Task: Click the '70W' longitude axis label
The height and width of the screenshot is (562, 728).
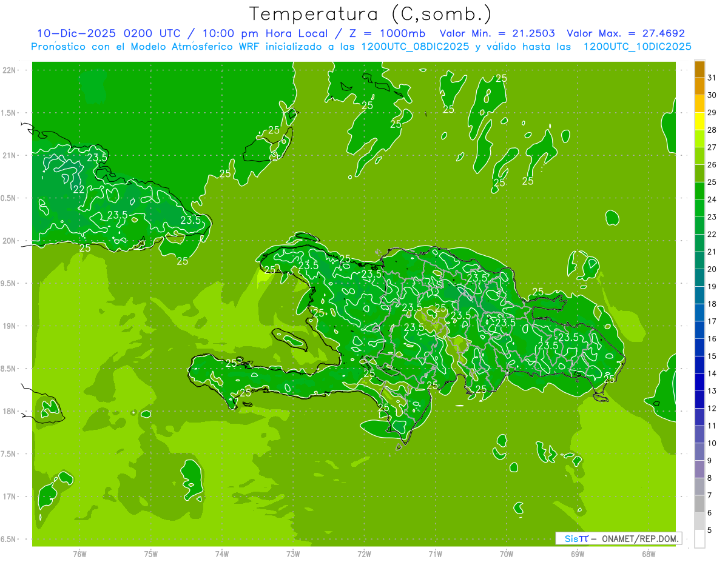Action: pos(507,554)
